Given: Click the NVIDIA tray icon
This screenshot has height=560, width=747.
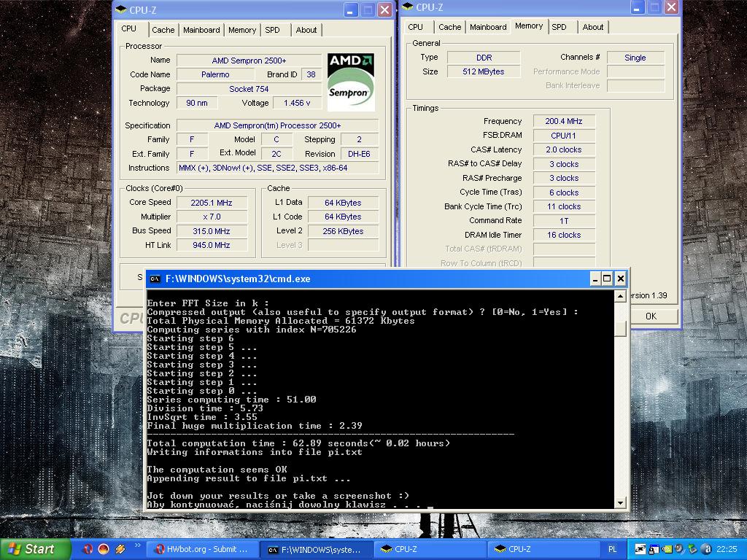Looking at the screenshot, I should click(x=667, y=549).
